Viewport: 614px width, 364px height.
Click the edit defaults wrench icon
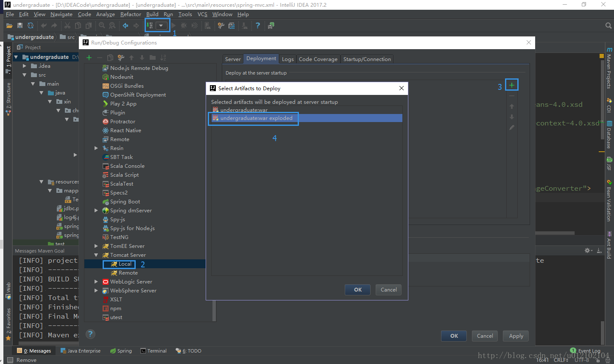point(121,58)
